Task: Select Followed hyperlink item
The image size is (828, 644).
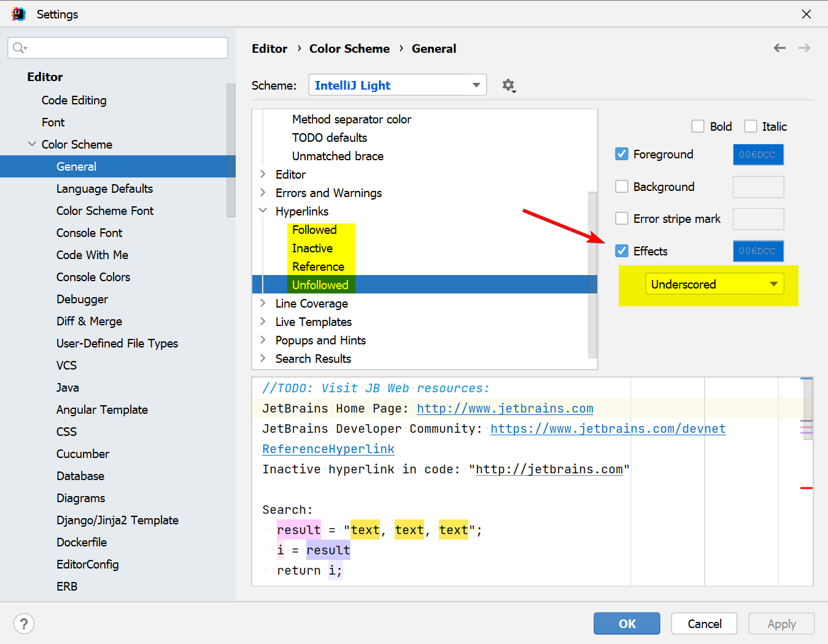Action: click(314, 230)
